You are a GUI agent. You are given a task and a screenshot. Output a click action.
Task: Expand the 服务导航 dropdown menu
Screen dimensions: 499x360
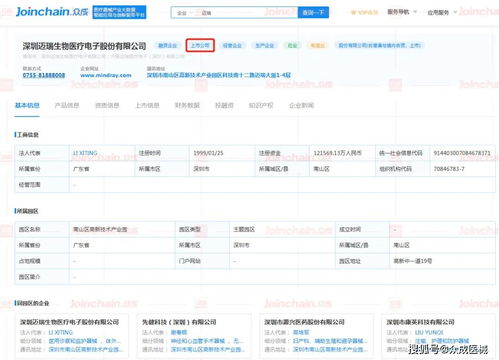(x=402, y=12)
